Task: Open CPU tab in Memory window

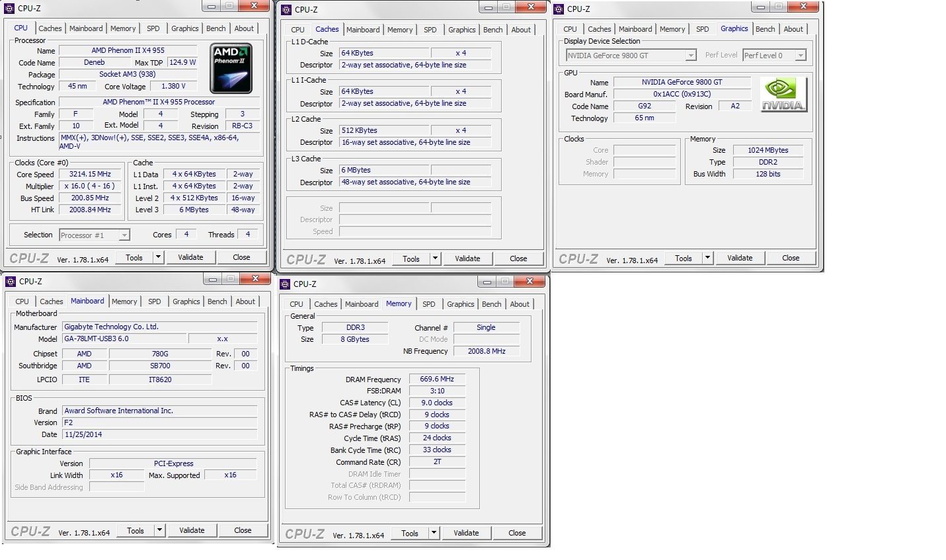Action: [x=297, y=304]
